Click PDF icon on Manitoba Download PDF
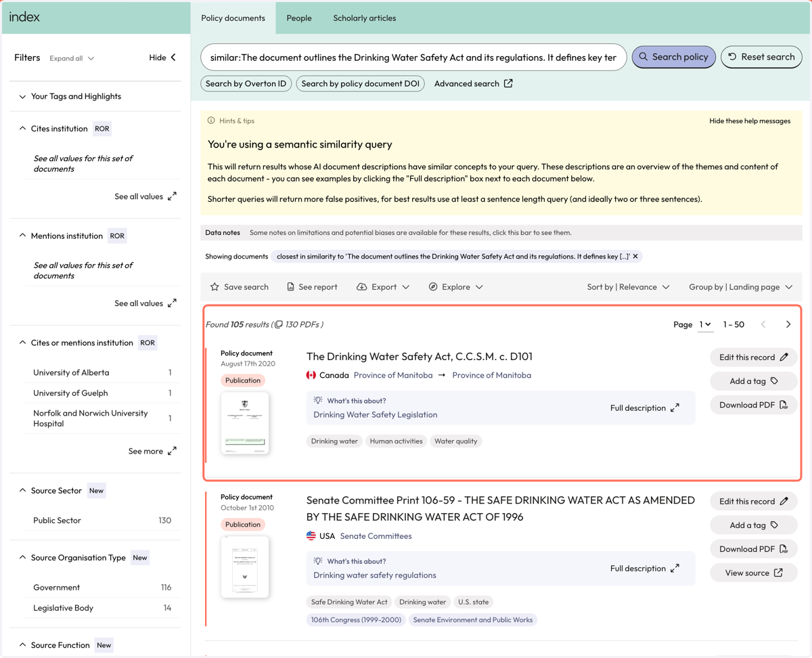This screenshot has width=812, height=658. click(x=783, y=405)
